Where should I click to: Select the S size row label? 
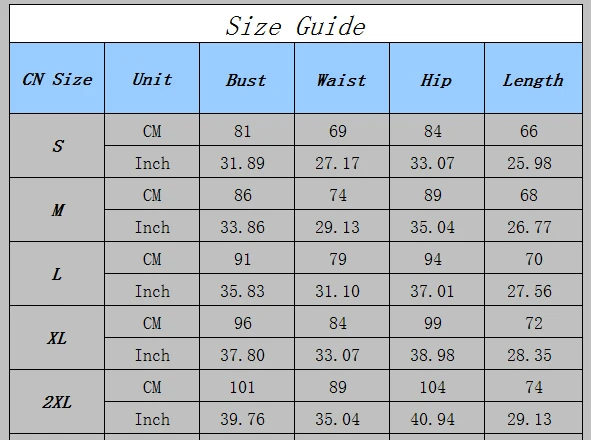pyautogui.click(x=57, y=146)
